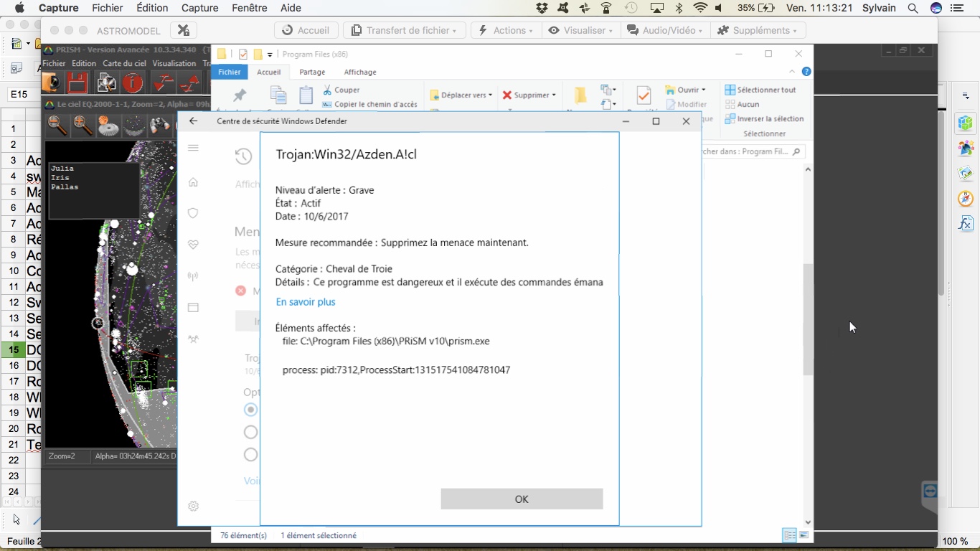Select the second threat option radio button
The image size is (980, 551).
click(x=250, y=432)
